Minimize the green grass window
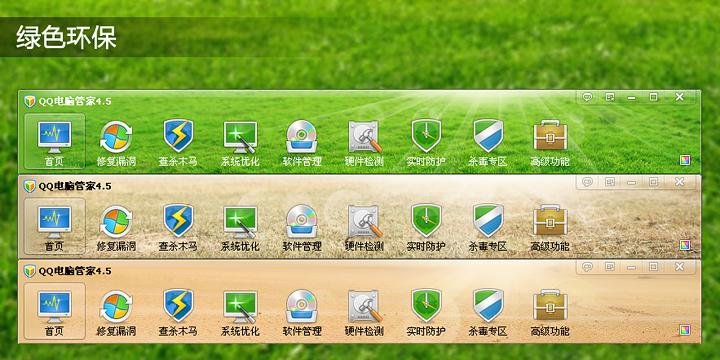The height and width of the screenshot is (360, 720). pyautogui.click(x=632, y=97)
